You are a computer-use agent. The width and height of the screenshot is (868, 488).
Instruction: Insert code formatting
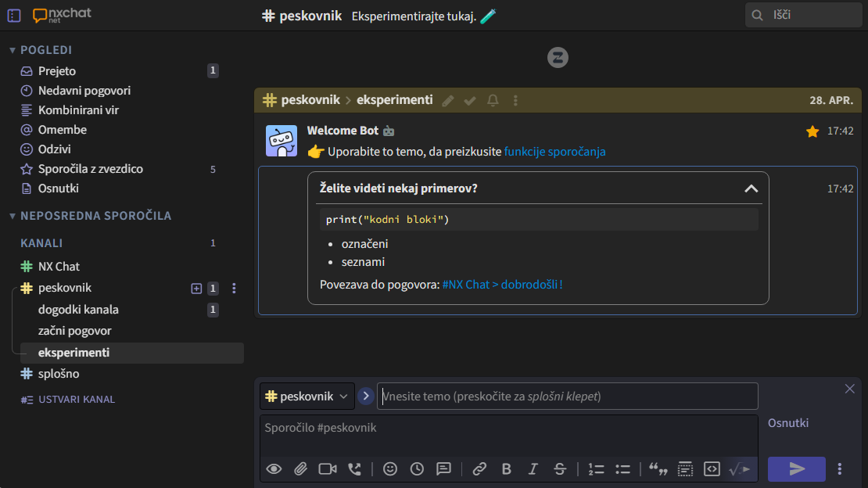pos(712,469)
